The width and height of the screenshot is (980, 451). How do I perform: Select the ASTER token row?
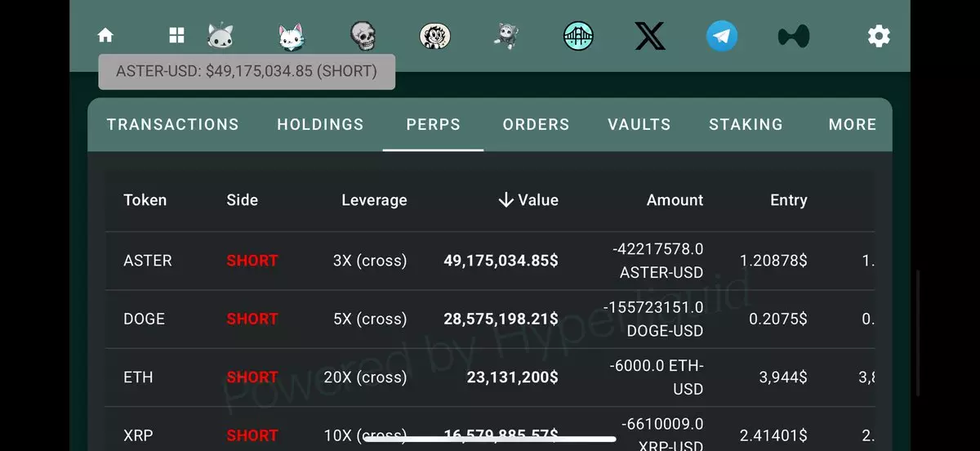(148, 261)
